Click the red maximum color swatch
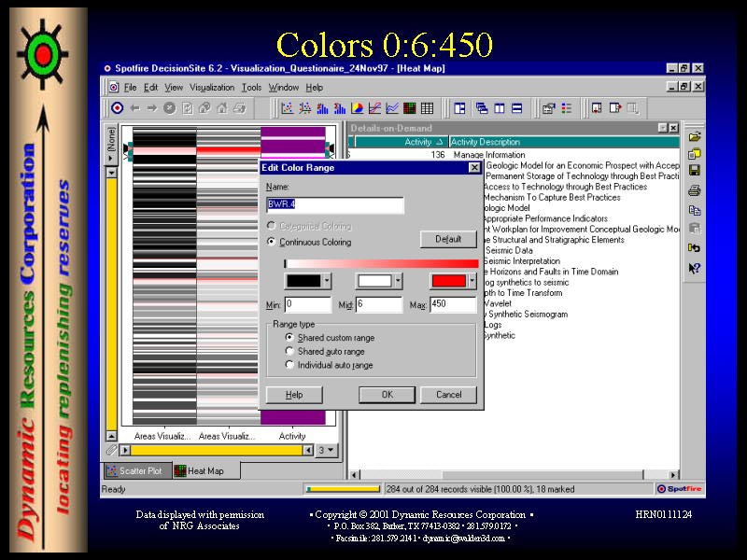 (x=448, y=280)
